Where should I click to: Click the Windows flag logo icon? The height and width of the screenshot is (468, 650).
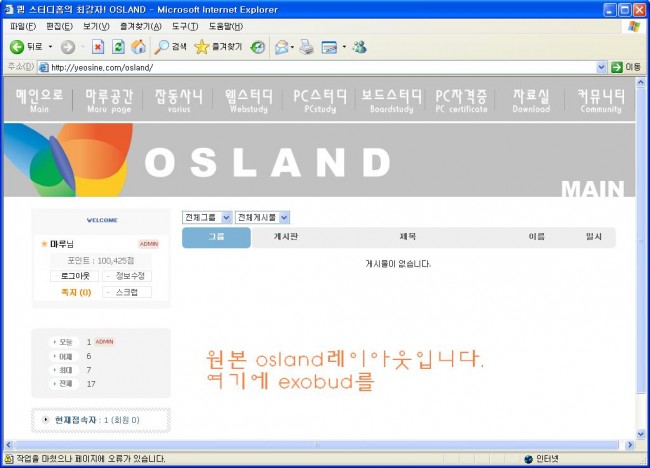pos(634,27)
